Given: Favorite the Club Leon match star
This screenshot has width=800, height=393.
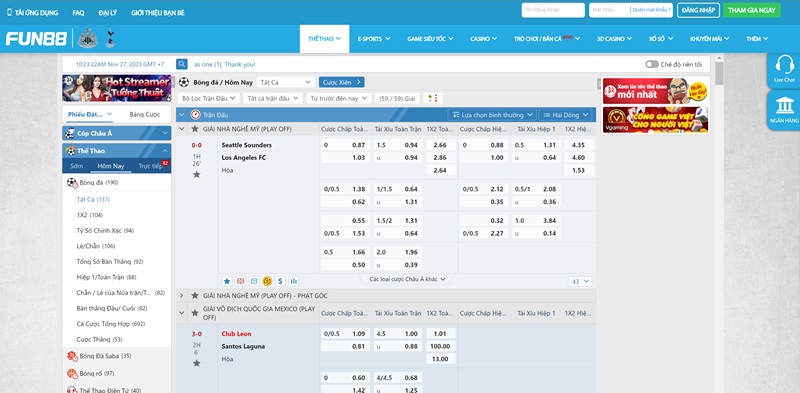Looking at the screenshot, I should click(196, 363).
